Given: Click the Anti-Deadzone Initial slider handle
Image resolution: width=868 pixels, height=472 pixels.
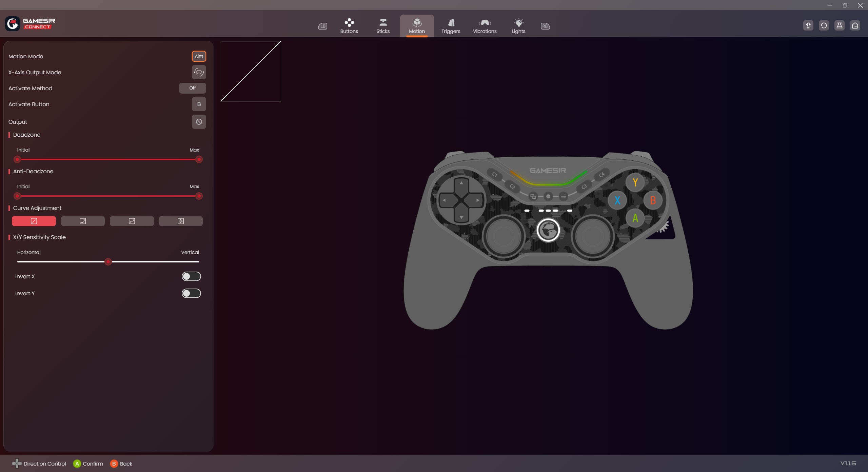Looking at the screenshot, I should pos(17,196).
